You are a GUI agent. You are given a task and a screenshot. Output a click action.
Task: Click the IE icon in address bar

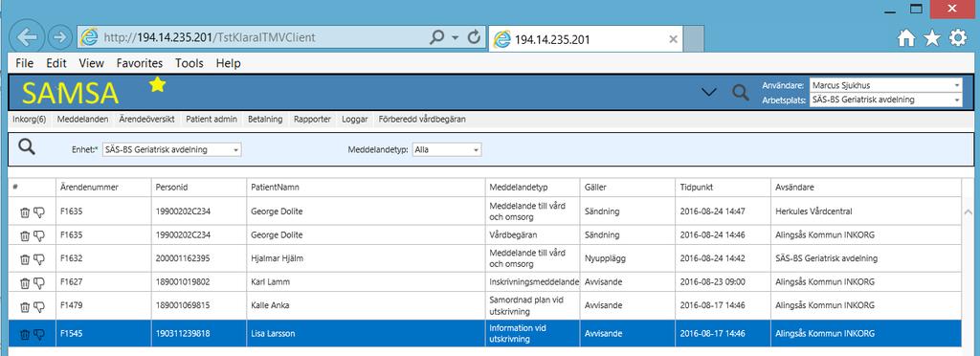90,37
